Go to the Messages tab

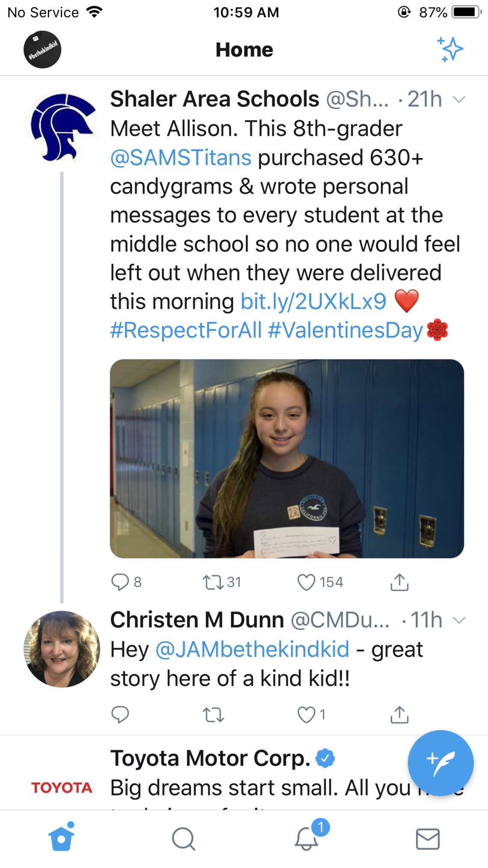point(428,838)
